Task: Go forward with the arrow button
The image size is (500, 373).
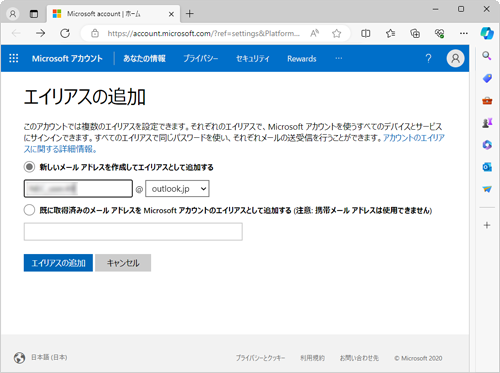Action: [x=41, y=33]
